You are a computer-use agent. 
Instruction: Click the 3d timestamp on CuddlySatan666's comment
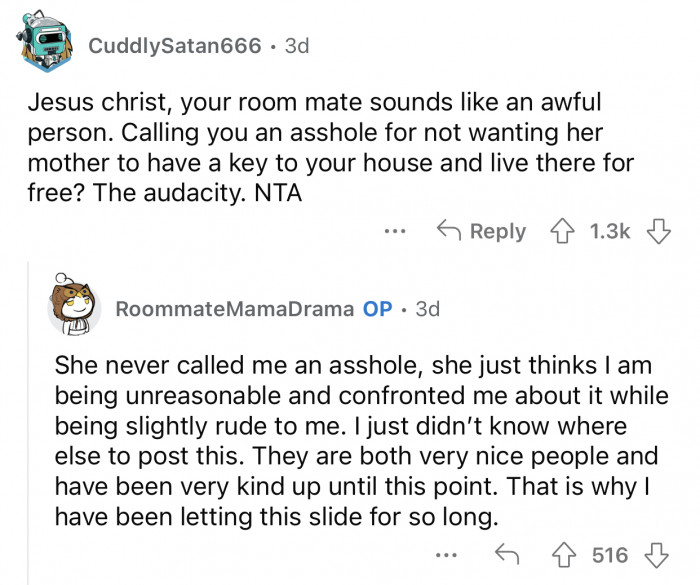click(297, 47)
